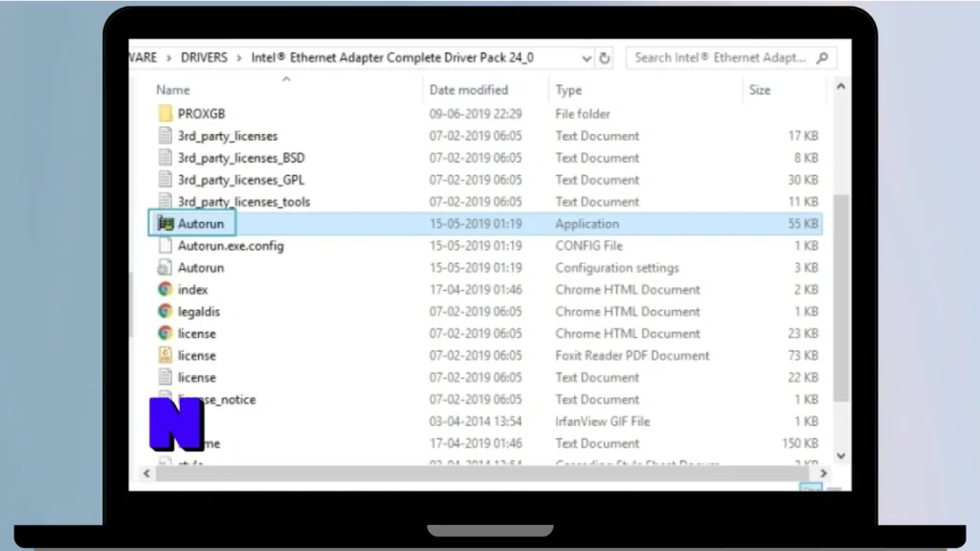Screen dimensions: 980x551
Task: Select the index file name
Action: pos(192,289)
